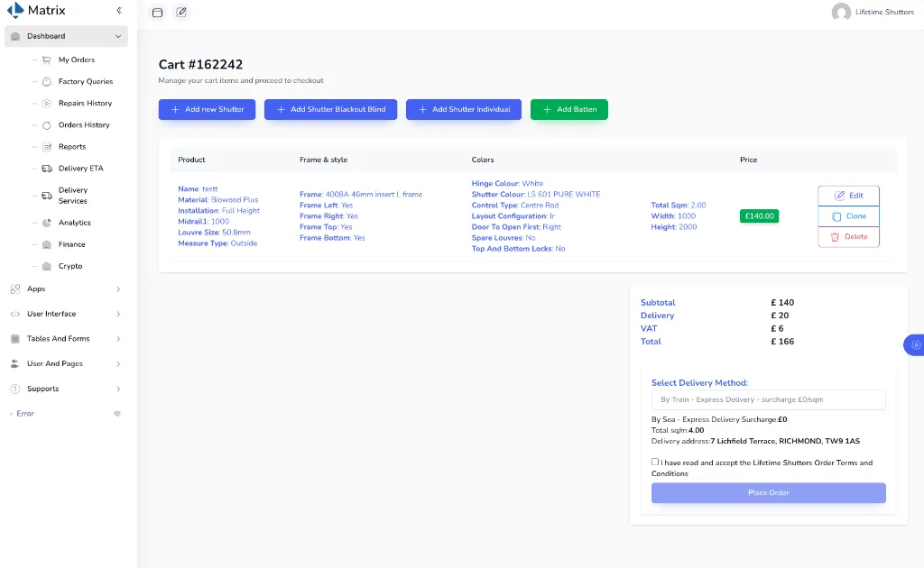Screen dimensions: 924x568
Task: Open the calendar icon in top bar
Action: tap(157, 13)
